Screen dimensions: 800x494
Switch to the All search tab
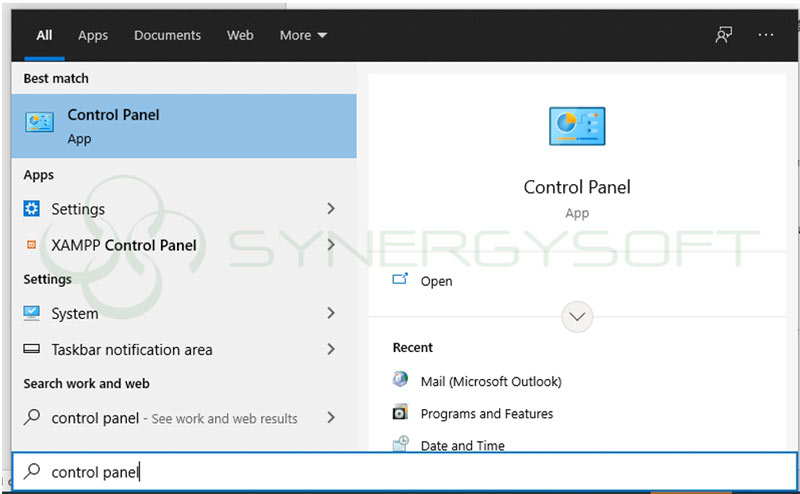(44, 35)
